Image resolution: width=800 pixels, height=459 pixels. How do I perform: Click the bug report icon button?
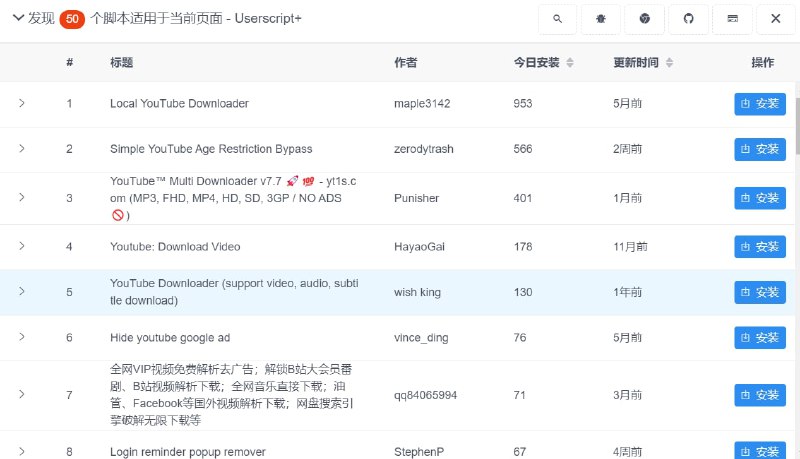(601, 19)
